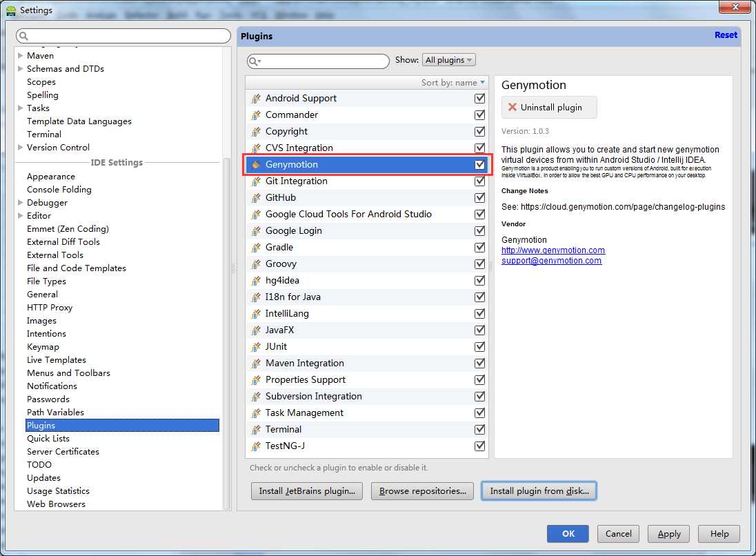Toggle the GitHub plugin checkbox
Viewport: 756px width, 556px height.
(x=479, y=198)
